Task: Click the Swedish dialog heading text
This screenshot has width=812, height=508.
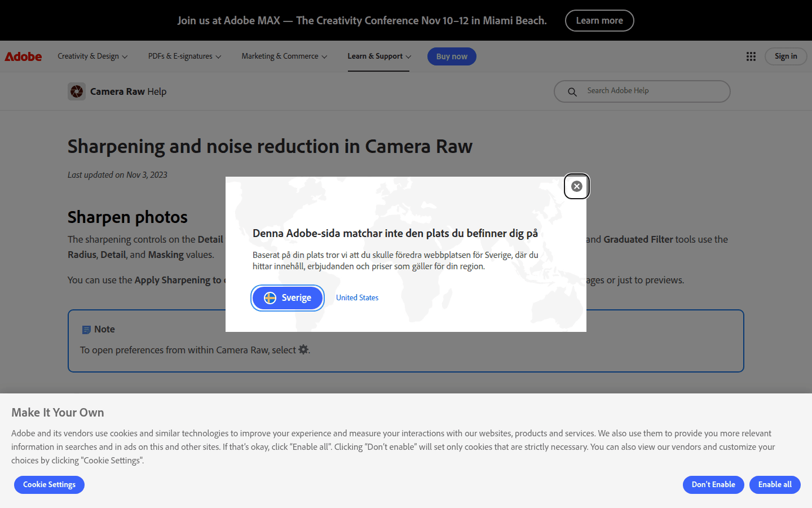Action: click(395, 233)
